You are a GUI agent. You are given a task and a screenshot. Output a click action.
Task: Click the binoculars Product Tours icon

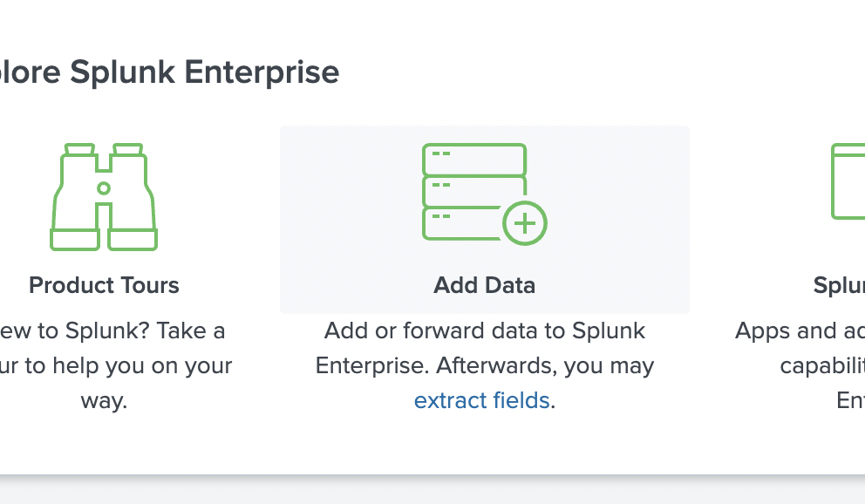(x=103, y=194)
